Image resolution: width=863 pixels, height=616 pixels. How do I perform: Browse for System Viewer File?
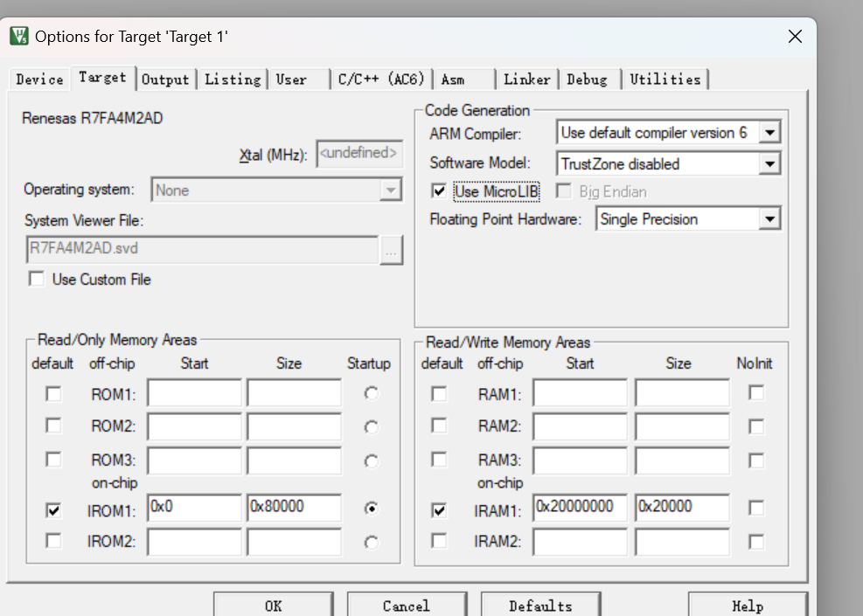(x=392, y=250)
